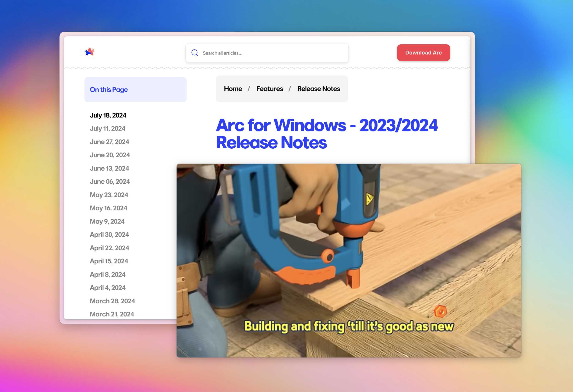Jump to April 8, 2024 notes
Image resolution: width=573 pixels, height=392 pixels.
click(x=107, y=275)
